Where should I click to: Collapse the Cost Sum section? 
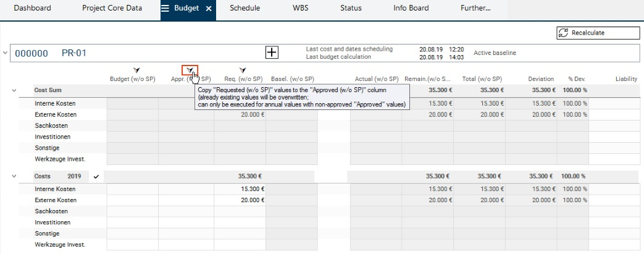pyautogui.click(x=14, y=90)
